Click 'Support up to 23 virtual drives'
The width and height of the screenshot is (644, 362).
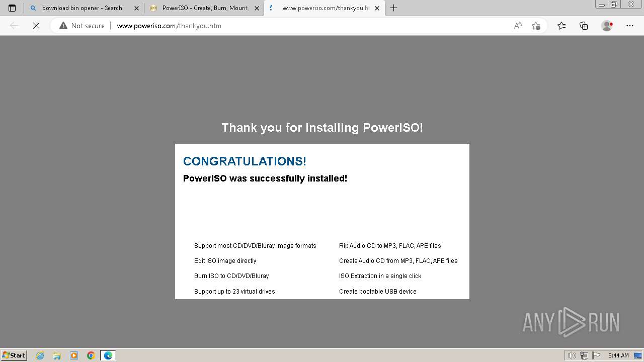tap(234, 292)
